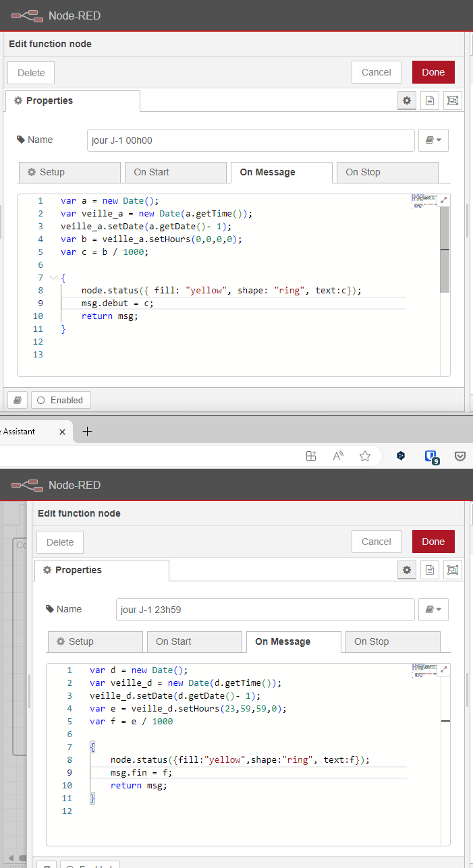Click Name field containing jour J-1 00h00
Screen dimensions: 473x868
point(250,140)
